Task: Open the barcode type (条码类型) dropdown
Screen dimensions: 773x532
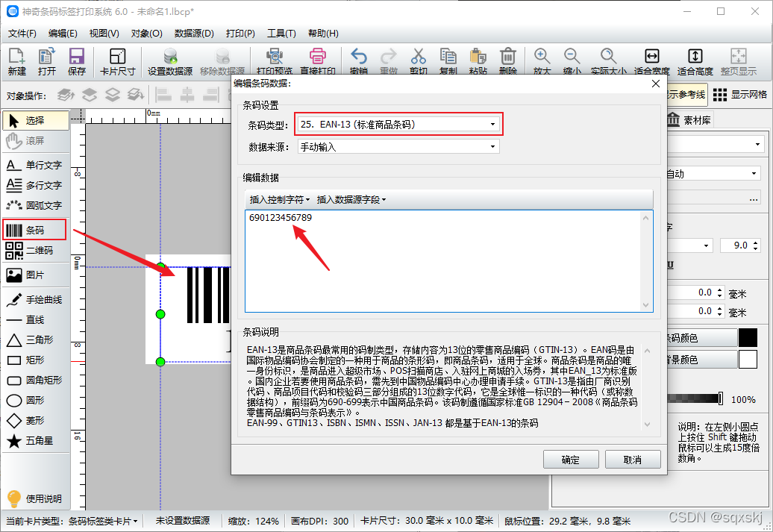Action: (398, 125)
